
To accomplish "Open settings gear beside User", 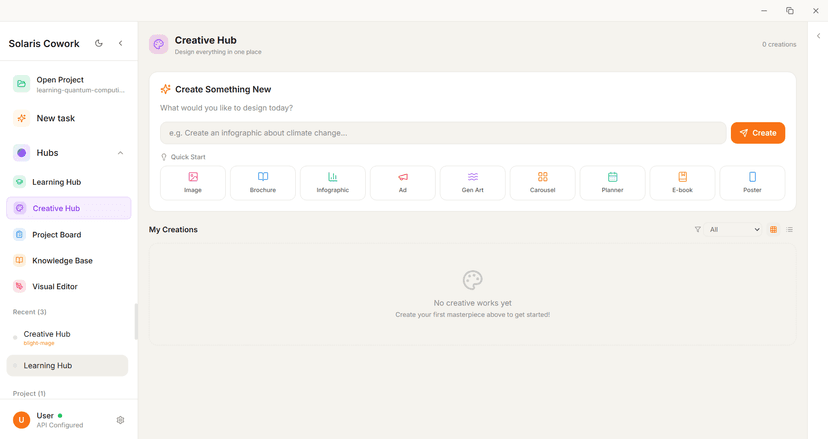I will pos(121,420).
